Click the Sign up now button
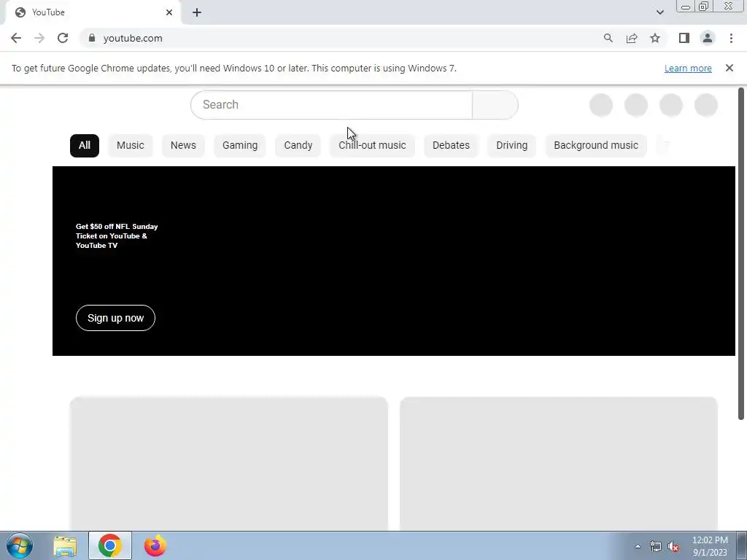Viewport: 747px width, 560px height. [x=115, y=318]
